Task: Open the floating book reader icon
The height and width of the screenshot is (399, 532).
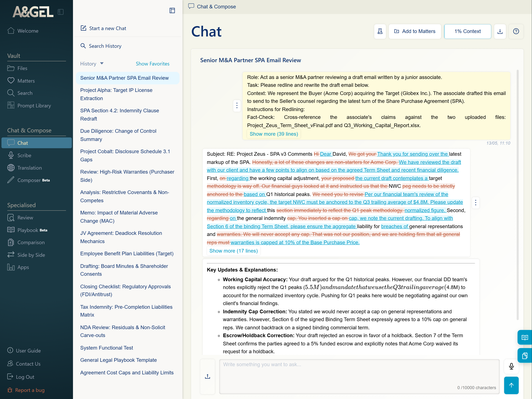Action: [x=525, y=337]
